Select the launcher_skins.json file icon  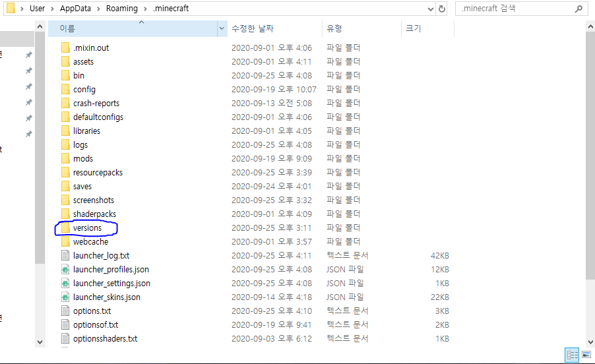(65, 297)
